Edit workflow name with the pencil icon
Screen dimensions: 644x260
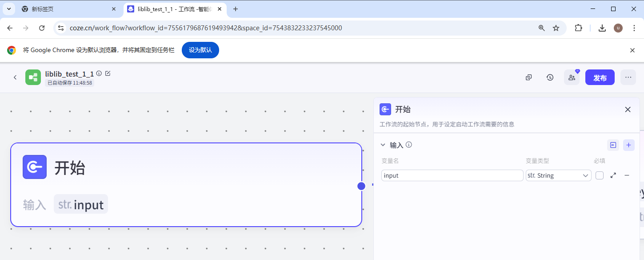[x=108, y=73]
